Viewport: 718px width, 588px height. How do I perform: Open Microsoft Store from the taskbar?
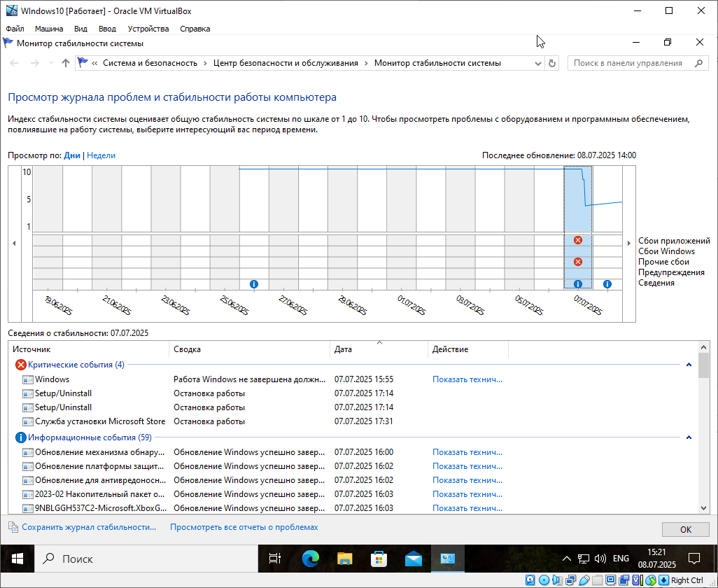click(379, 559)
